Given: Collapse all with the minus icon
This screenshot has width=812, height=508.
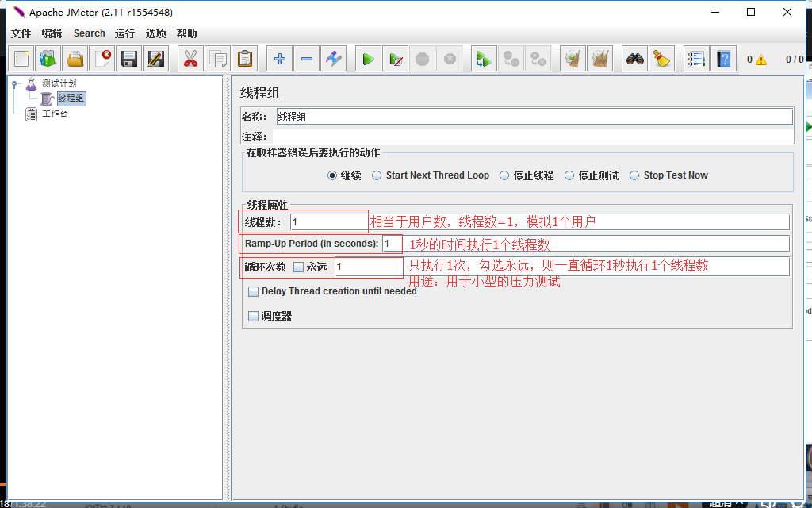Looking at the screenshot, I should 307,59.
